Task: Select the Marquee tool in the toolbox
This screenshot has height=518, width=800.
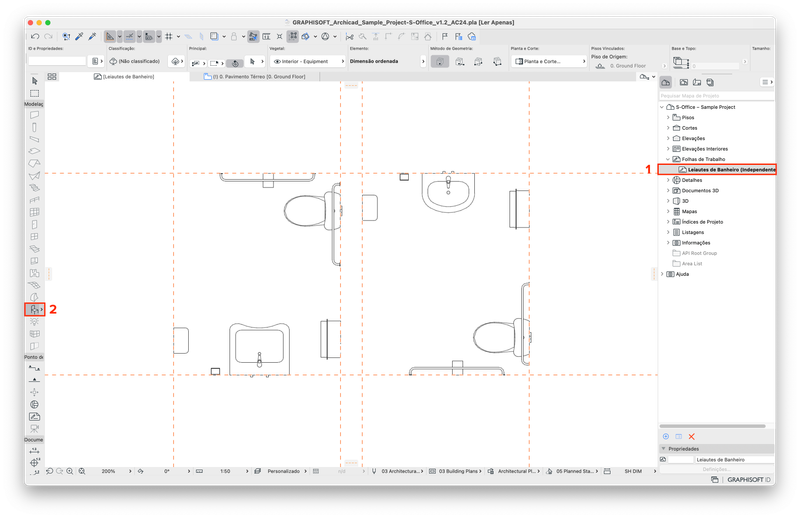Action: 34,93
